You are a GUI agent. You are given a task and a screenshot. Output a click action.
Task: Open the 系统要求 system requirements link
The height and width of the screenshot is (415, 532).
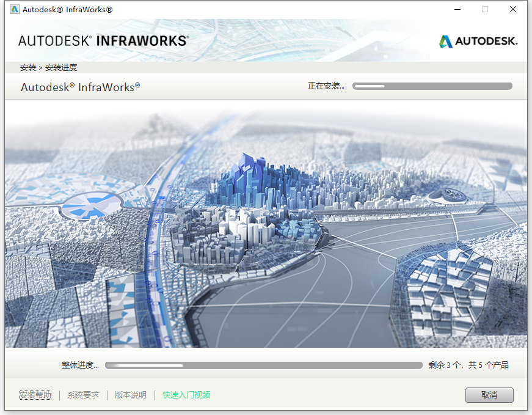[x=83, y=395]
